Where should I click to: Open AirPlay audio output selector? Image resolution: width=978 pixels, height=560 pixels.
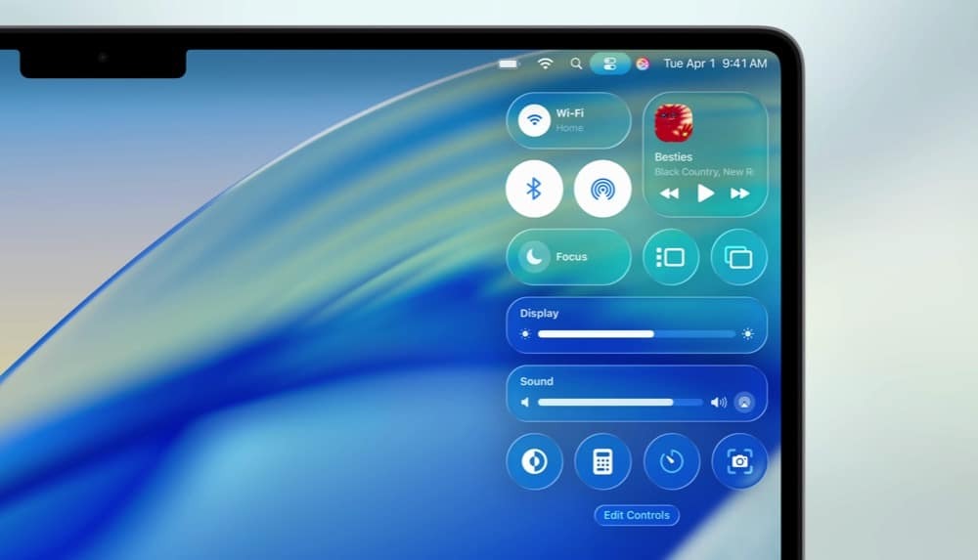pyautogui.click(x=744, y=403)
